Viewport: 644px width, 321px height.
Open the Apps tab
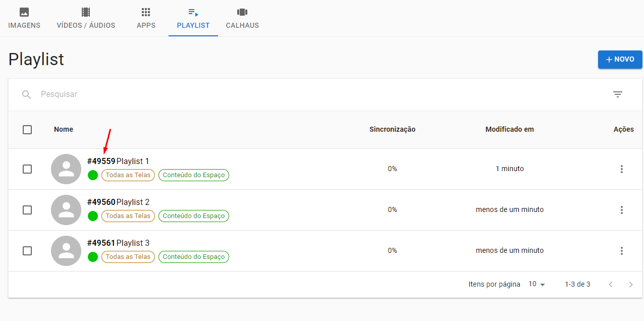point(146,18)
